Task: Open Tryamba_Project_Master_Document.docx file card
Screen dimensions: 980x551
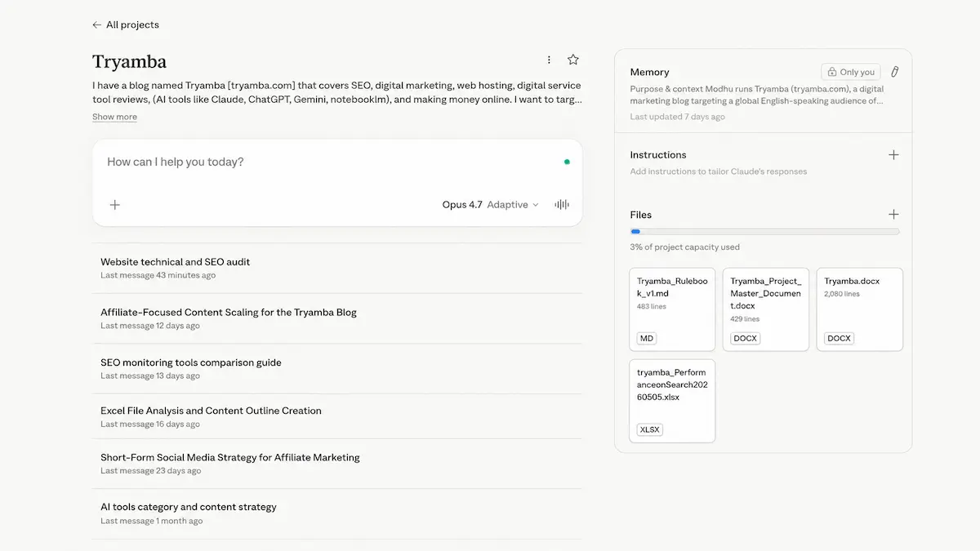Action: [x=766, y=309]
